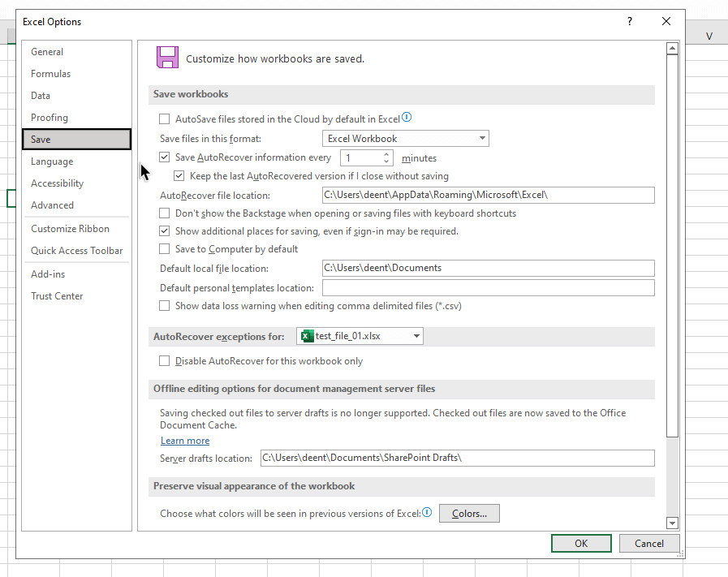The width and height of the screenshot is (728, 577).
Task: Click the Excel file icon in AutoRecover exceptions
Action: click(307, 336)
